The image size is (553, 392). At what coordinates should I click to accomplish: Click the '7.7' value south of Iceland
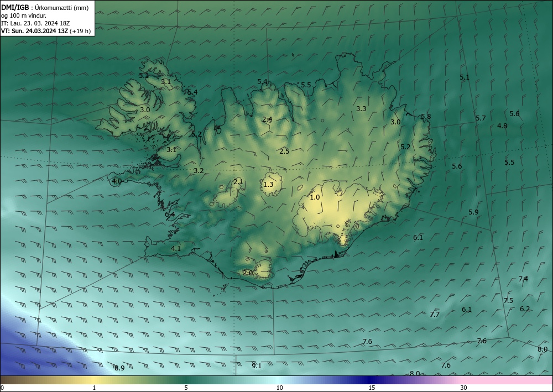point(435,314)
